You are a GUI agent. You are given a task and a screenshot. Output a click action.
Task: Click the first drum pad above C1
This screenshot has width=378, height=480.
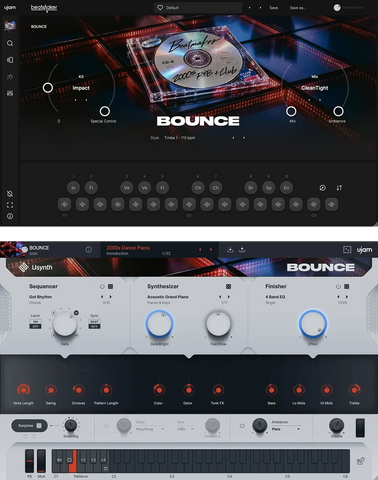coord(64,204)
